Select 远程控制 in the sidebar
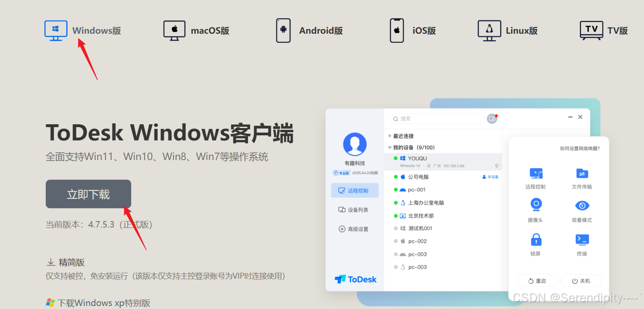The image size is (644, 309). 355,190
